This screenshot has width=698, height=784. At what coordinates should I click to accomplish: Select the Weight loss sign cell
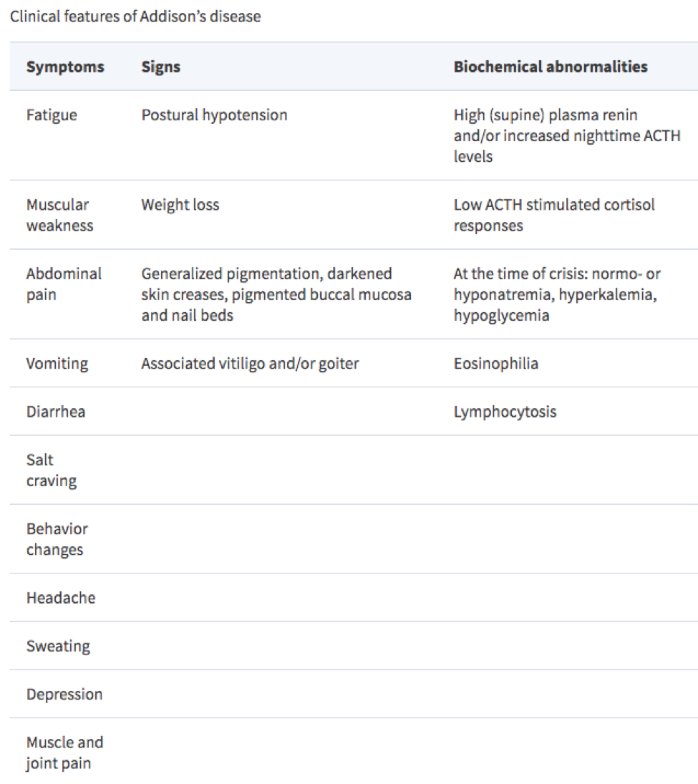coord(180,205)
